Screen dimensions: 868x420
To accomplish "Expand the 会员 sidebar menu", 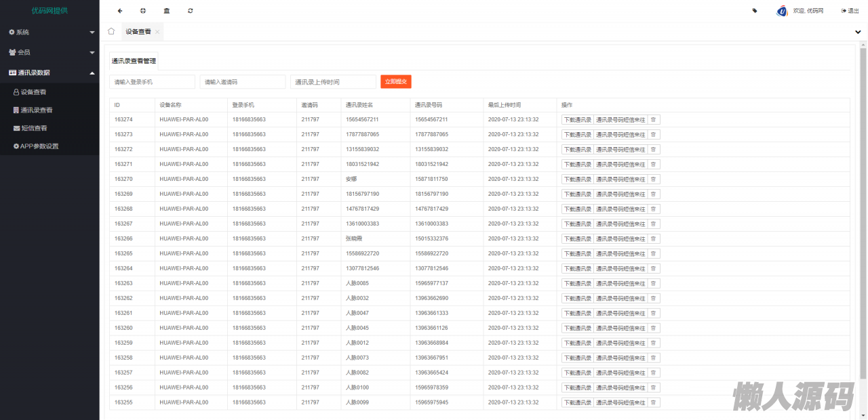I will point(50,52).
